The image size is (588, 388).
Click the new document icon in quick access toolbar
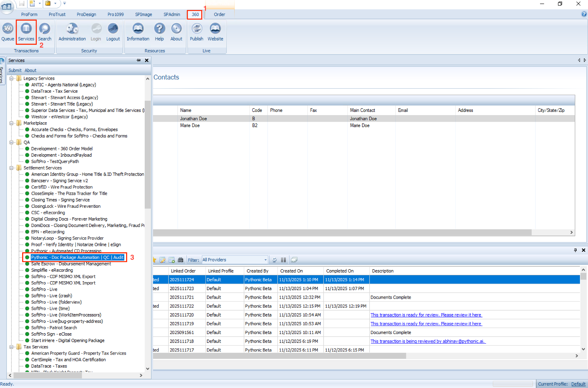[x=32, y=3]
